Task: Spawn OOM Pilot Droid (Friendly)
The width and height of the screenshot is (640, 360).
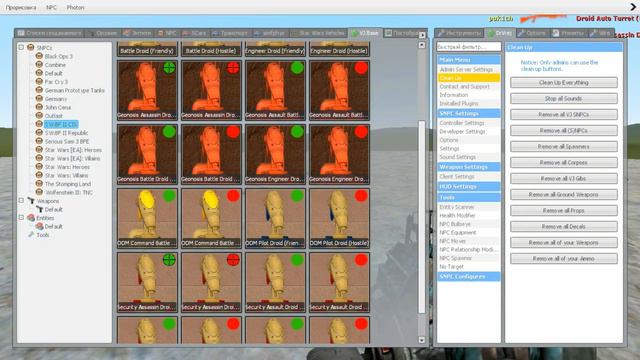Action: [275, 218]
